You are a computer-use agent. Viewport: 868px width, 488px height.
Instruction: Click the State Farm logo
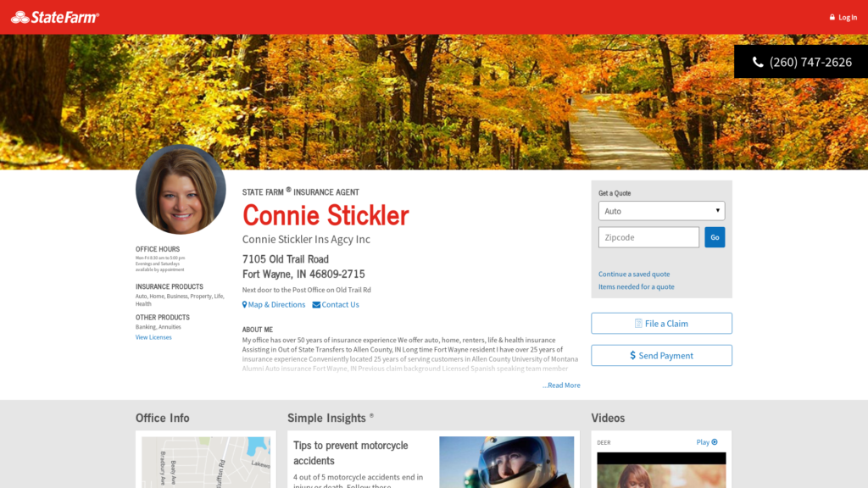(x=55, y=17)
